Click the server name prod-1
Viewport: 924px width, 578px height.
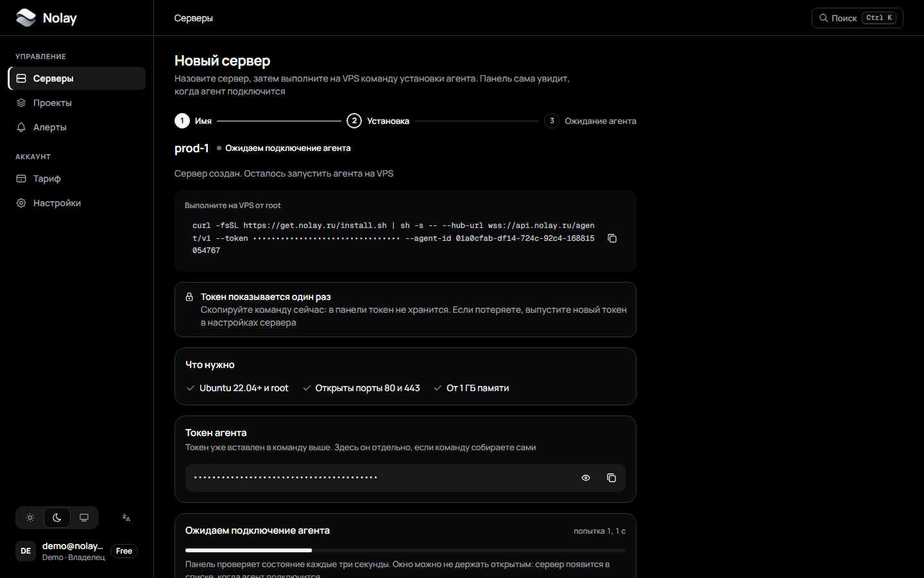pos(192,148)
